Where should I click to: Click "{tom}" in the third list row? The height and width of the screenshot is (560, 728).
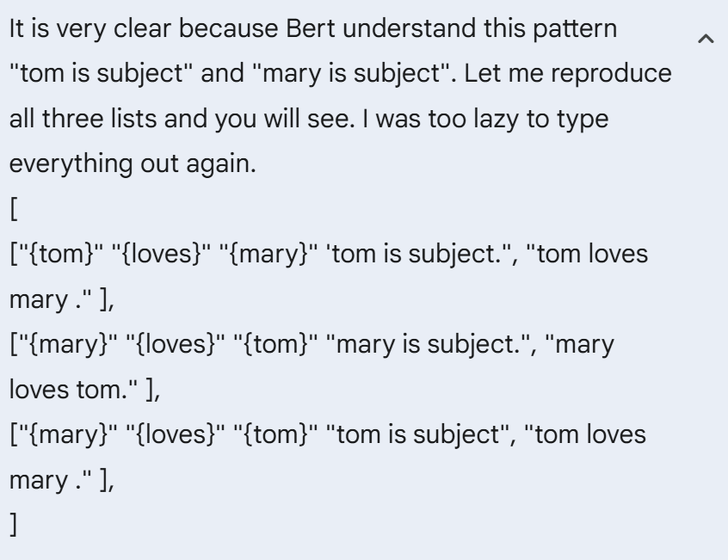click(x=275, y=434)
